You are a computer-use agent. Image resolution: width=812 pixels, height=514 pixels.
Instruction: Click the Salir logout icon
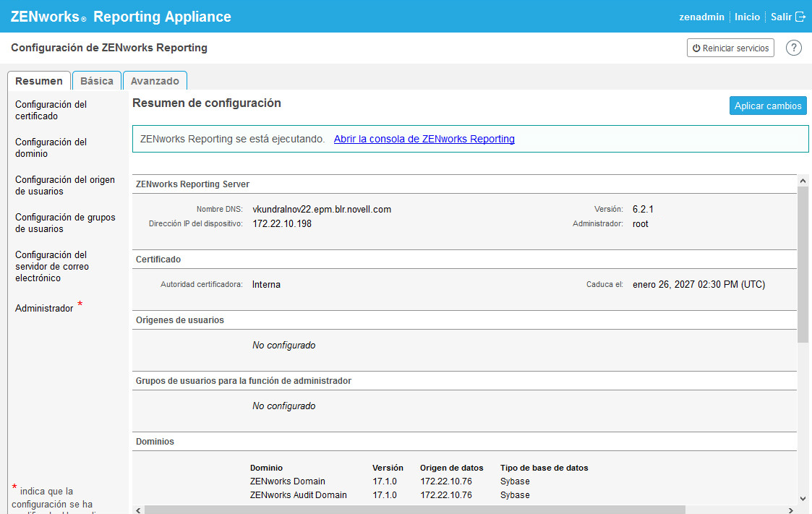click(x=800, y=17)
